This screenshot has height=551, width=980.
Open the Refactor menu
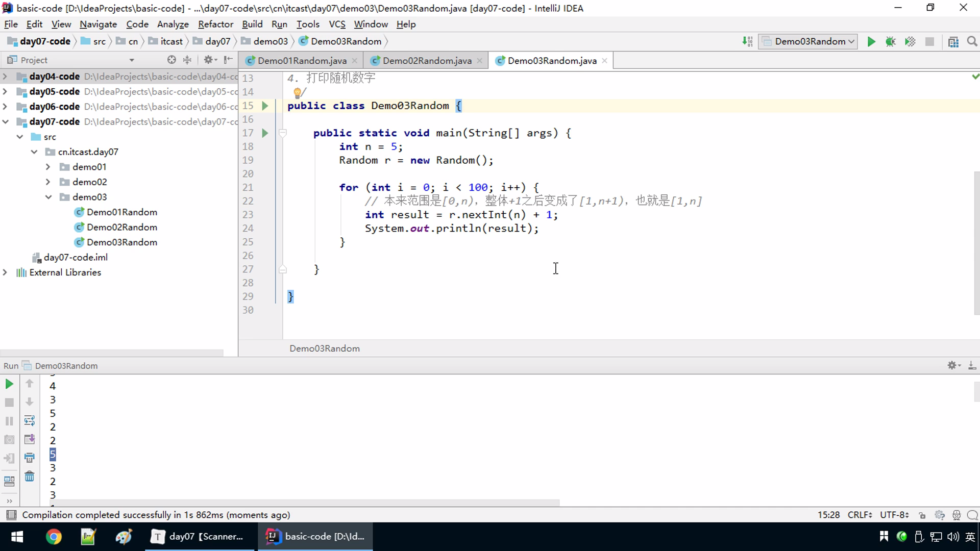[x=215, y=24]
